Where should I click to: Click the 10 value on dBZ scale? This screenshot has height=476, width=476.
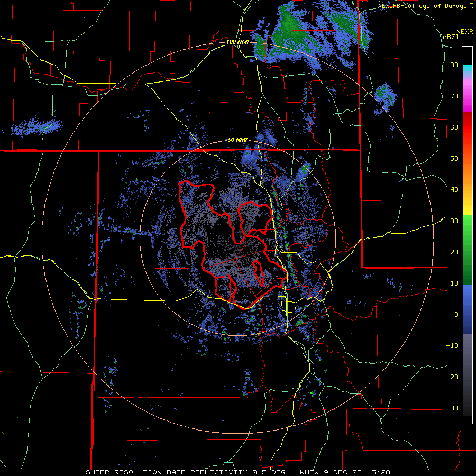coord(454,283)
